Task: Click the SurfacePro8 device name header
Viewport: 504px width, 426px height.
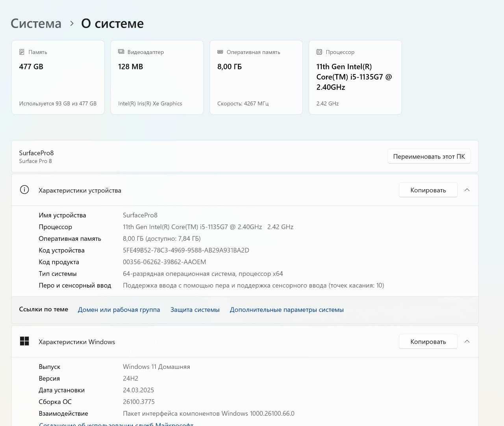Action: [36, 153]
